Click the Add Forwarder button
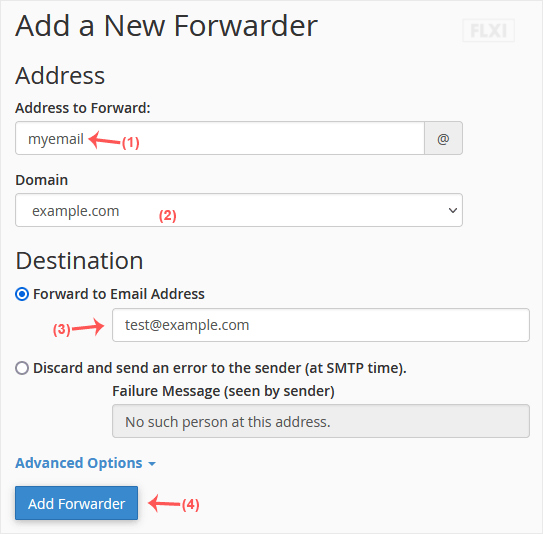This screenshot has height=534, width=543. [77, 503]
